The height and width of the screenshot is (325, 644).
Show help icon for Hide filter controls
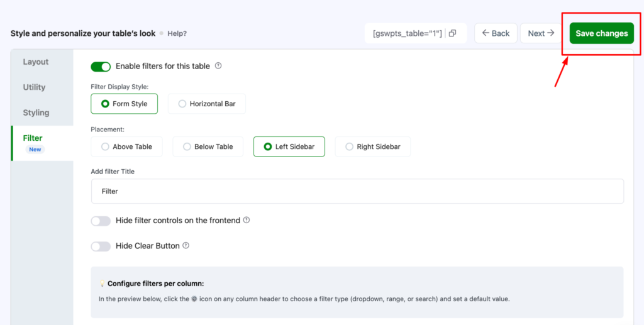pos(247,220)
